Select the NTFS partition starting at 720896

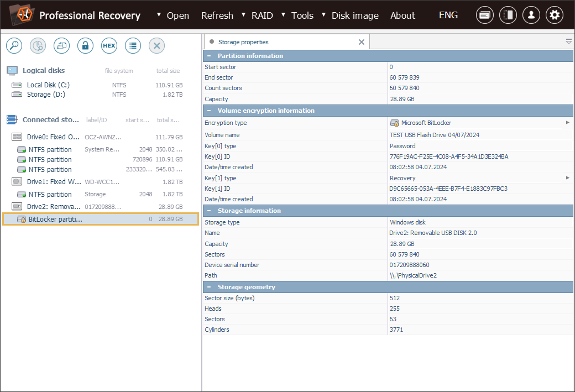pyautogui.click(x=100, y=160)
